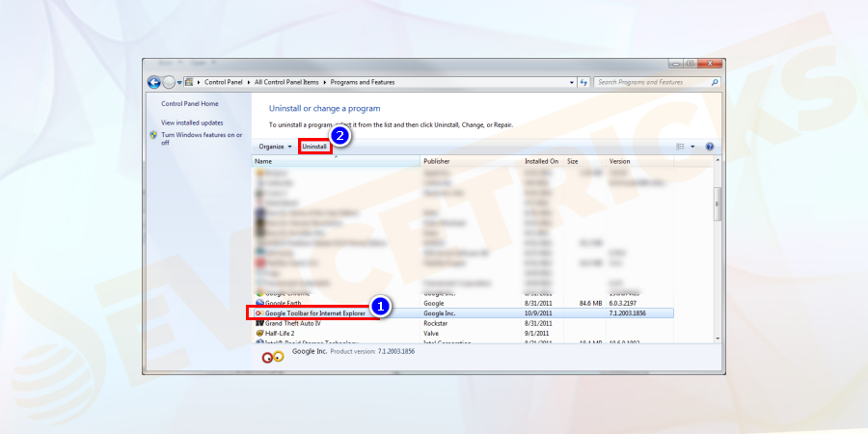Click the Grand Theft Auto IV icon
The height and width of the screenshot is (434, 868).
259,323
